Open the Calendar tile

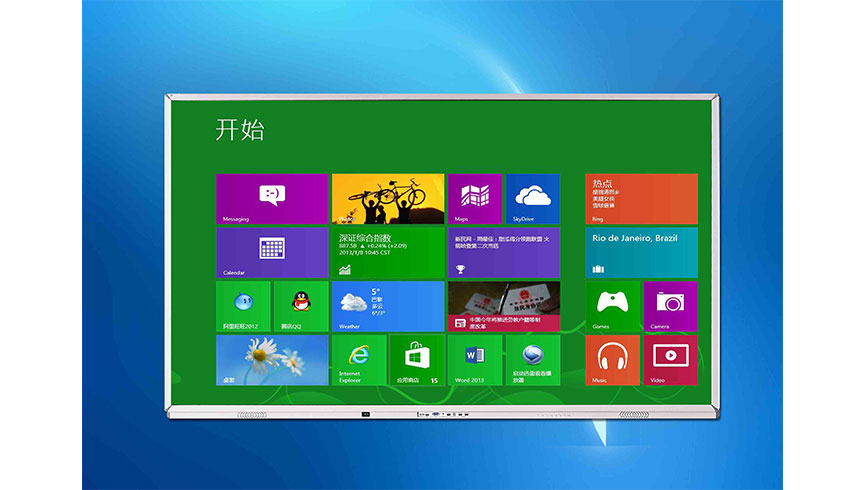[272, 252]
